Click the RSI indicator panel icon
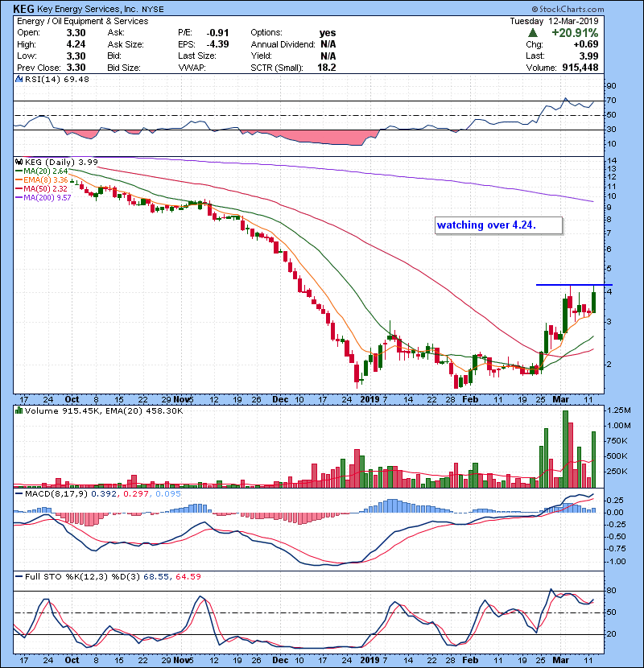644x668 pixels. (19, 79)
